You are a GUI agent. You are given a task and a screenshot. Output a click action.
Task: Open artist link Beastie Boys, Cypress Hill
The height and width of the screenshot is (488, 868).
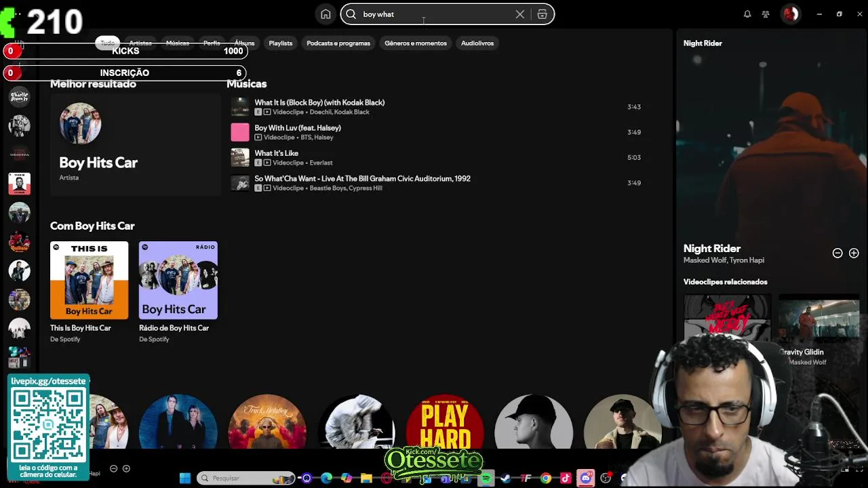click(346, 188)
